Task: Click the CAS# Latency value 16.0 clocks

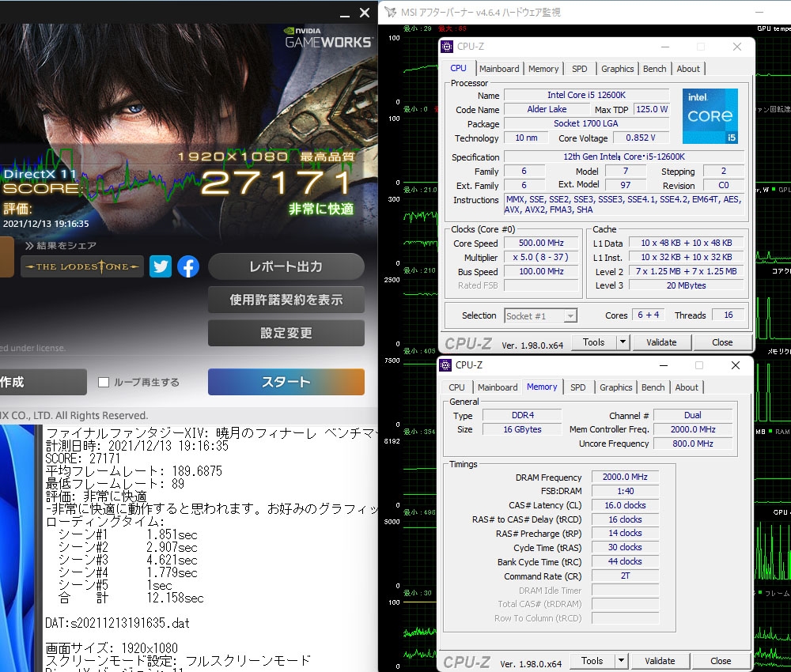Action: 625,505
